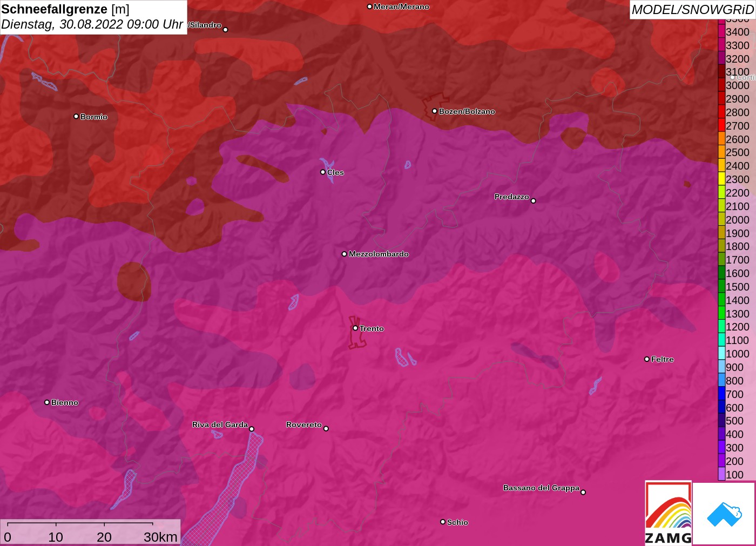Select the 100 violet legend swatch
Viewport: 756px width, 546px height.
[x=721, y=474]
